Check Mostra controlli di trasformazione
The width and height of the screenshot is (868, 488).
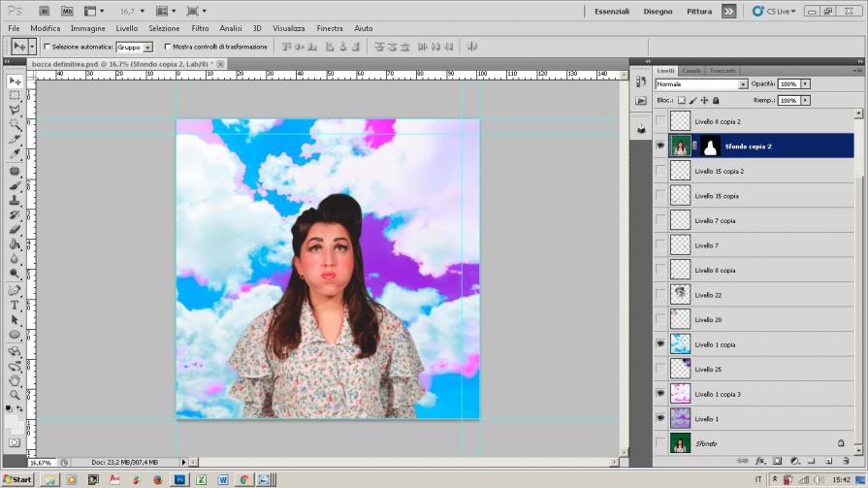click(168, 47)
